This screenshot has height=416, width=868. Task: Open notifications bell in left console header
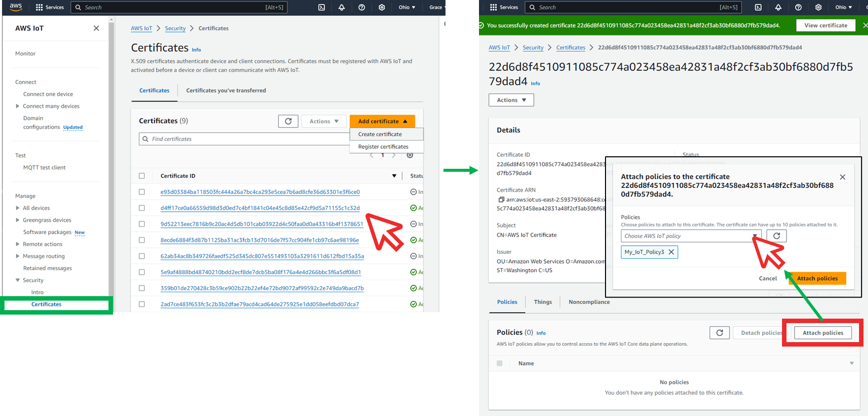coord(341,7)
